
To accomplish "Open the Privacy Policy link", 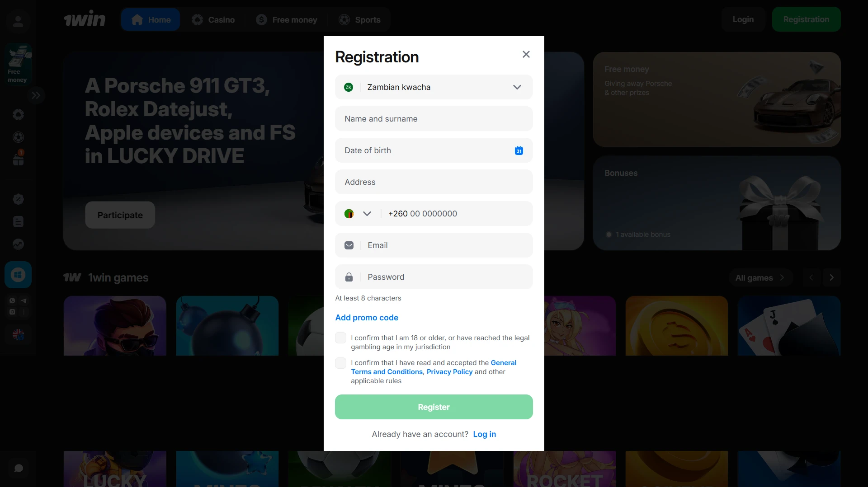I will point(449,372).
